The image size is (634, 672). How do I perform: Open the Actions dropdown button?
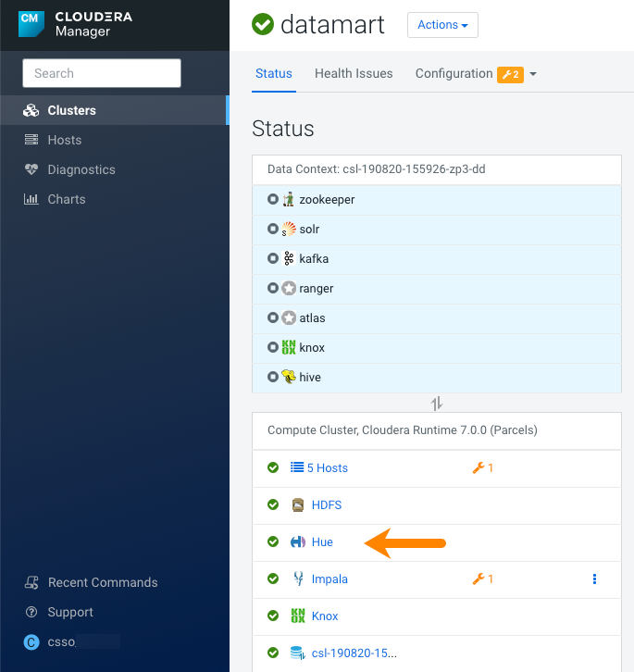(442, 25)
